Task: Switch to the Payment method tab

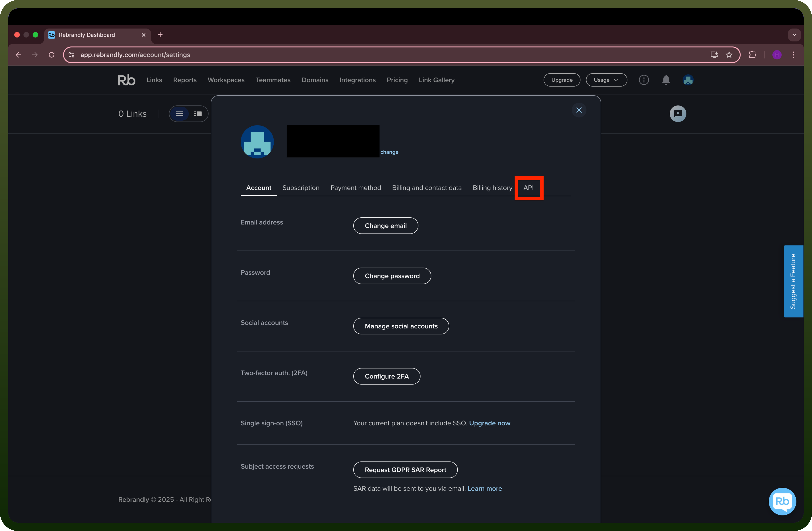Action: coord(356,188)
